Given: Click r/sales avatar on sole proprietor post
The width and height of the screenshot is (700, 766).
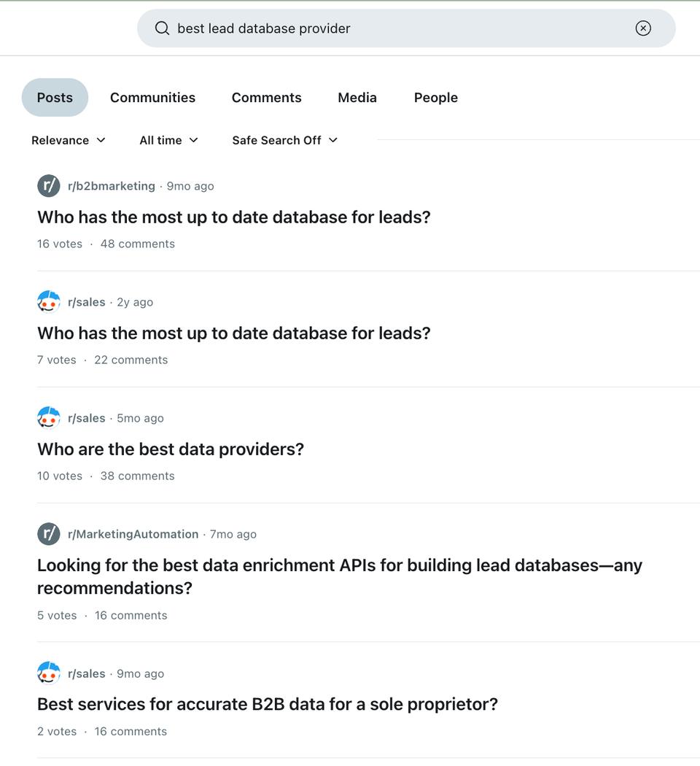Looking at the screenshot, I should point(49,673).
